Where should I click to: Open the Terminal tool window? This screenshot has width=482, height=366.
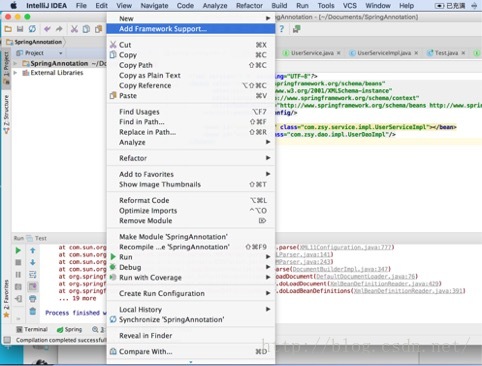(32, 329)
